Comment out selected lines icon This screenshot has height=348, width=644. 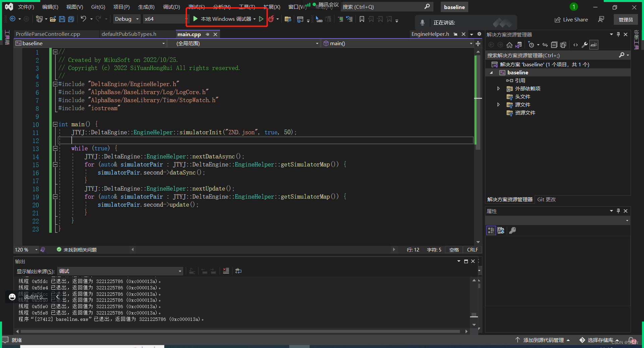pos(340,19)
